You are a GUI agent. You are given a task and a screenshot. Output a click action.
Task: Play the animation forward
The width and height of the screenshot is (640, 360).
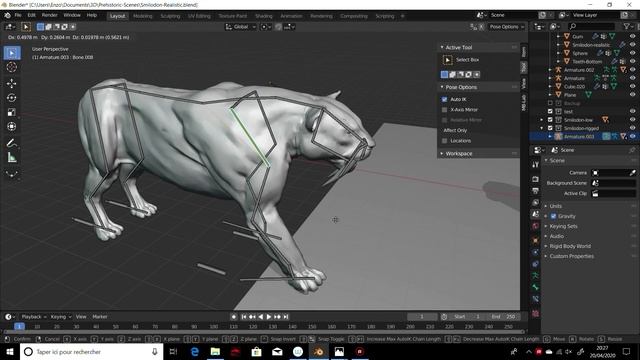pos(269,317)
